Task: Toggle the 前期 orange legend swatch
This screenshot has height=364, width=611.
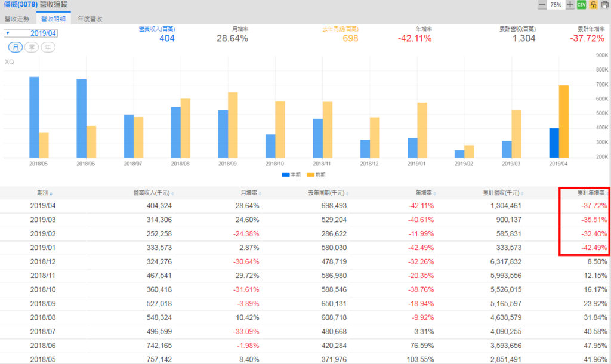Action: coord(310,175)
